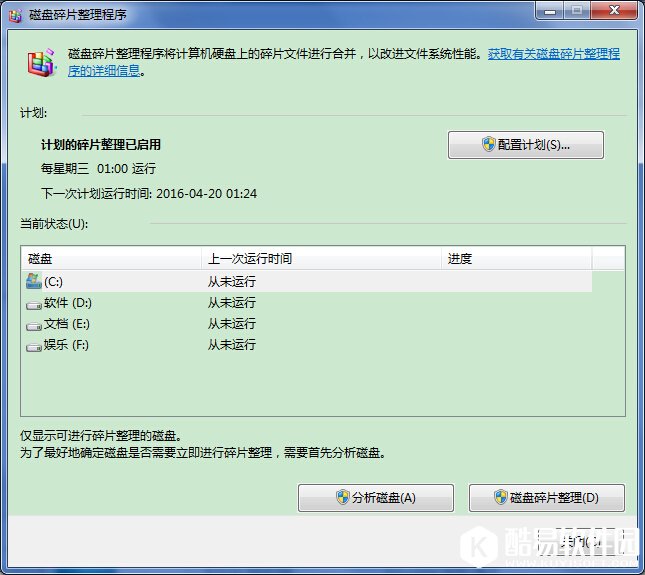Click the defragmenter icon in title bar
This screenshot has width=645, height=575.
click(x=16, y=15)
